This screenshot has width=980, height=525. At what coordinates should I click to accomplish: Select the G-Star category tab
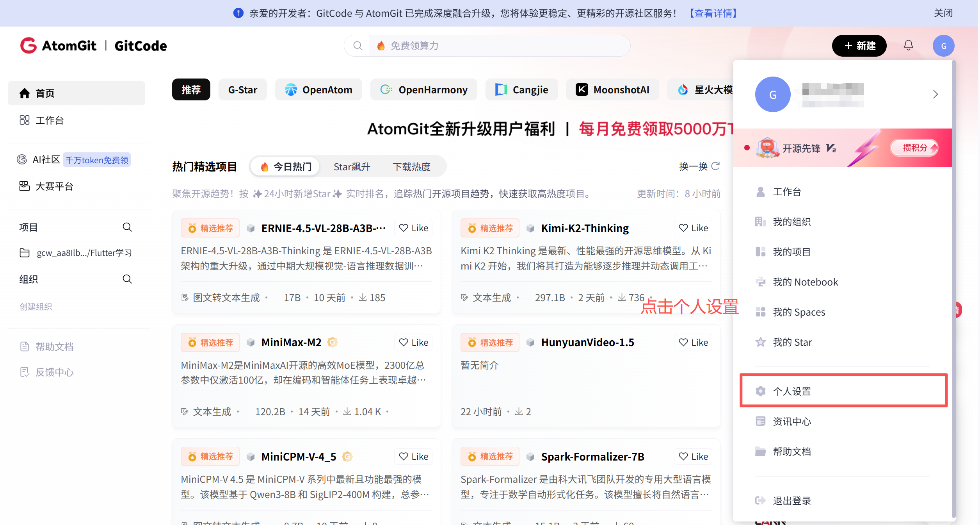point(242,90)
